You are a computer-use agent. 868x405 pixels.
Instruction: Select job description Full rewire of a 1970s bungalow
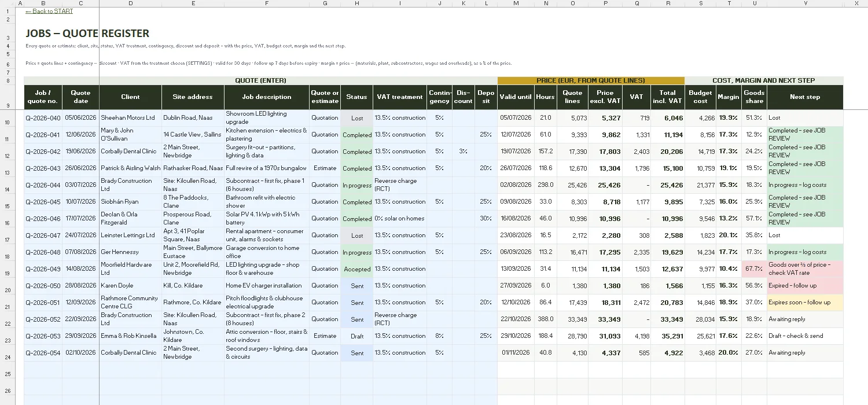tap(267, 168)
